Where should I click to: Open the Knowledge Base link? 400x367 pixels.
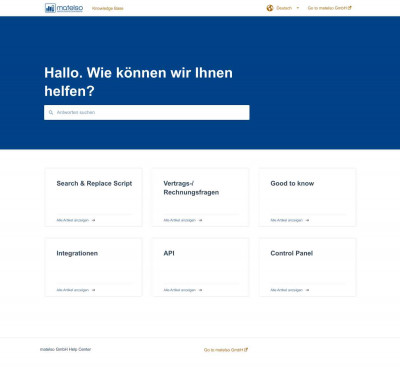108,8
